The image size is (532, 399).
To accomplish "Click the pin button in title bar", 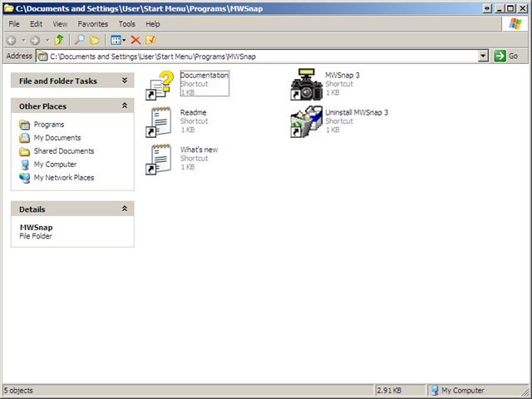I will click(487, 8).
